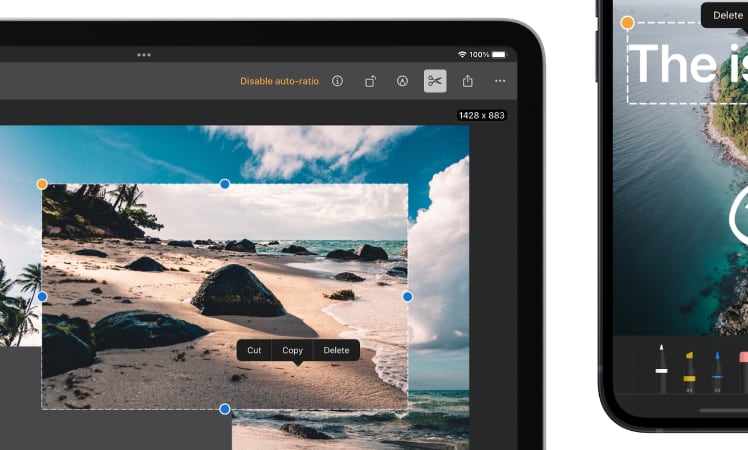Open the three-dot multitasking control at top
748x450 pixels.
click(144, 55)
